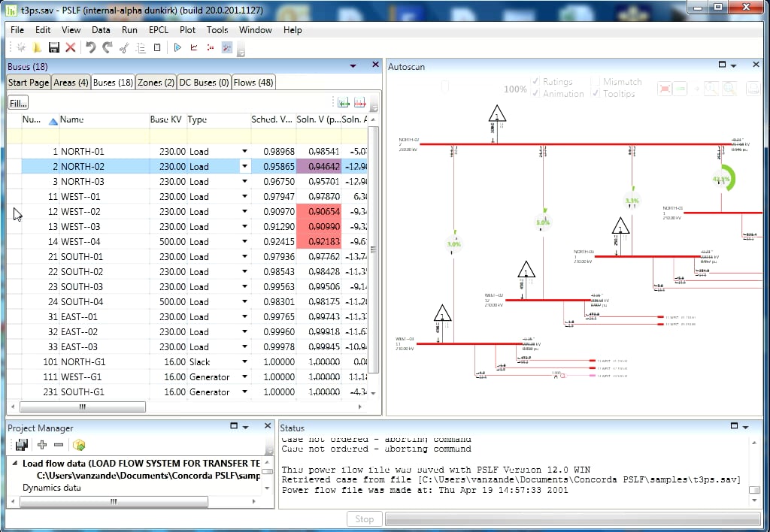Close the Buses panel
Screen dimensions: 770x532
point(375,65)
